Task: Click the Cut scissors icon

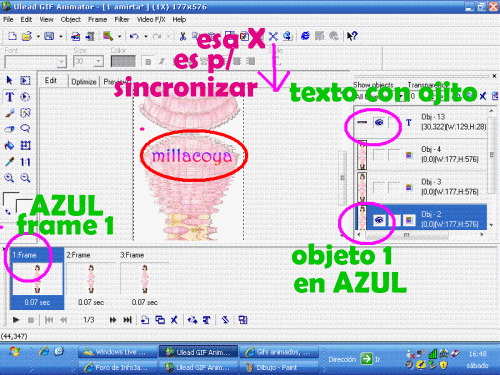Action: (x=183, y=36)
